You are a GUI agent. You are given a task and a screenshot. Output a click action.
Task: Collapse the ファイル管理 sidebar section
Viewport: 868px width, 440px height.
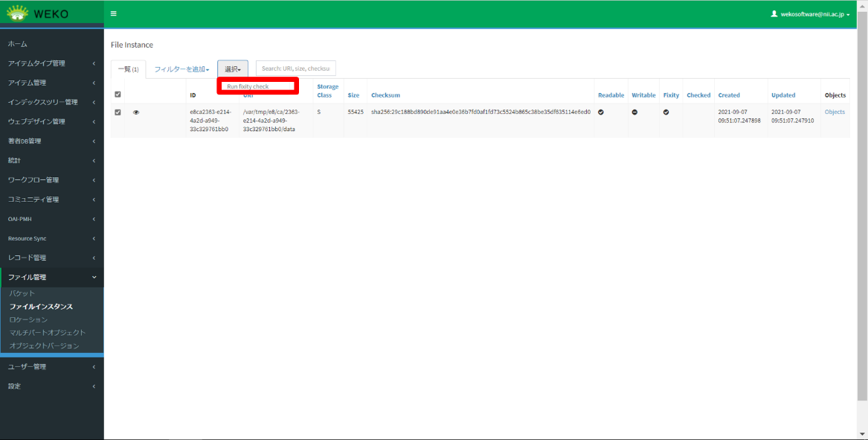52,277
